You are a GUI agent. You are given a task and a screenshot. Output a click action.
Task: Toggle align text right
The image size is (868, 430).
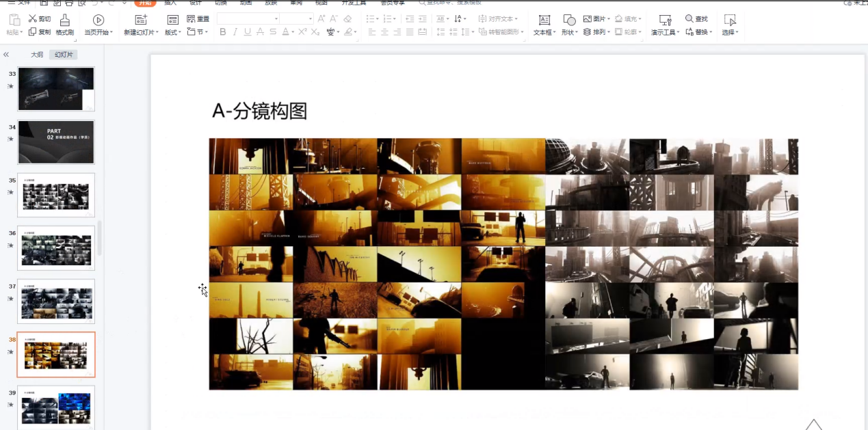tap(397, 32)
